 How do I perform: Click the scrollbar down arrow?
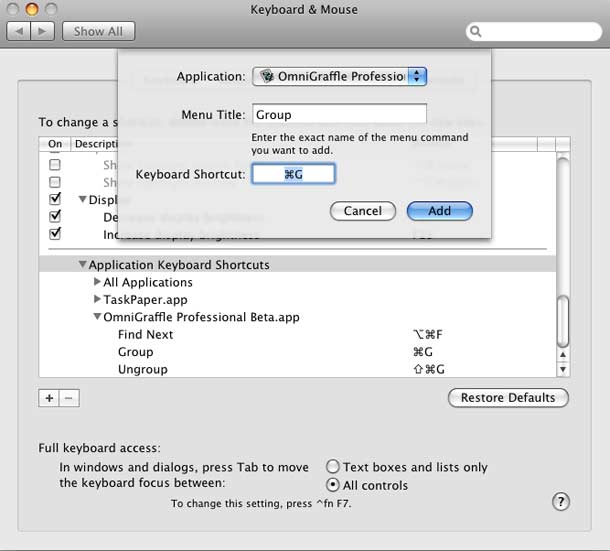tap(563, 369)
